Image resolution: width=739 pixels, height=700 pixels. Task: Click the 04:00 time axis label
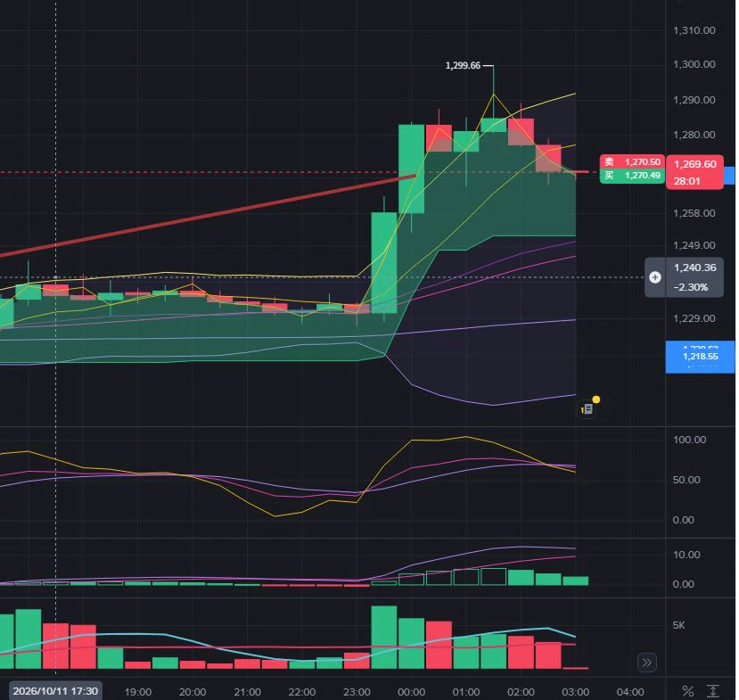(x=629, y=692)
